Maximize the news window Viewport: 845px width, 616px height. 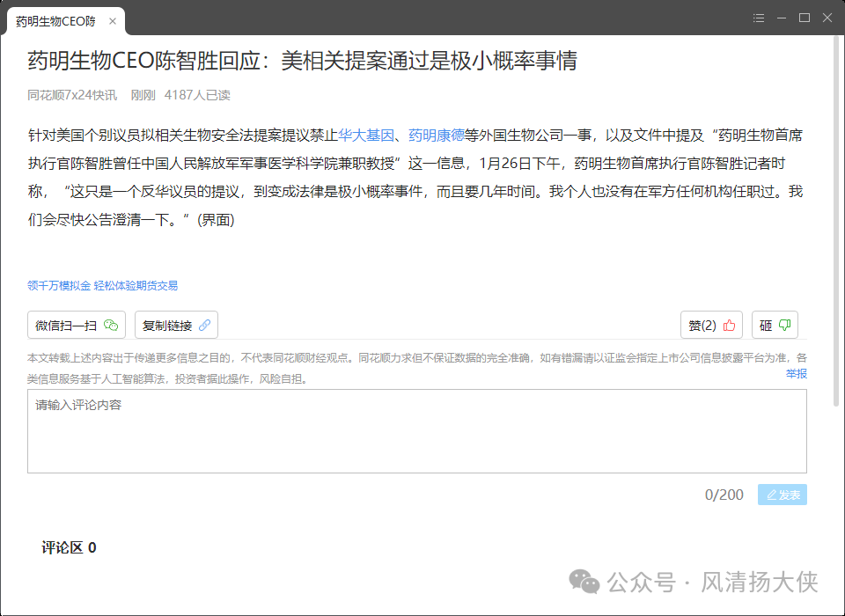pos(804,18)
